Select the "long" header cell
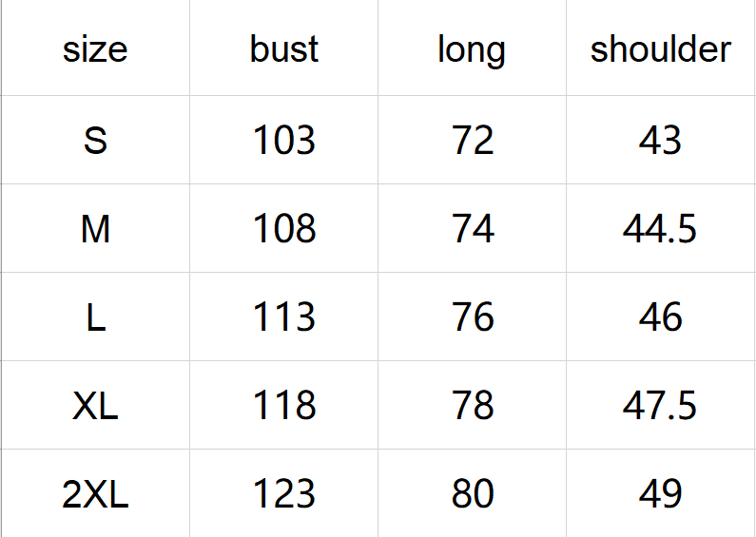 (x=472, y=49)
